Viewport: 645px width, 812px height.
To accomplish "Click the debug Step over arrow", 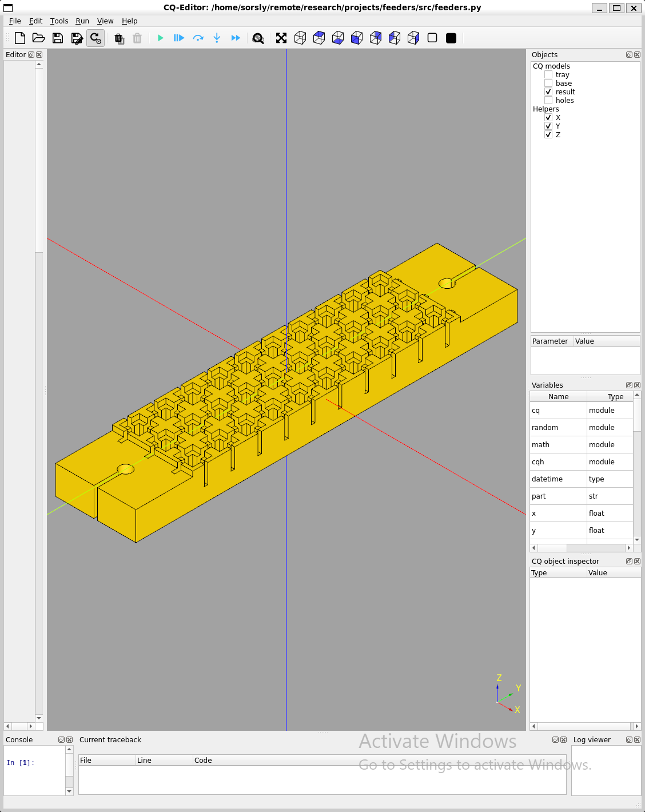I will (198, 38).
